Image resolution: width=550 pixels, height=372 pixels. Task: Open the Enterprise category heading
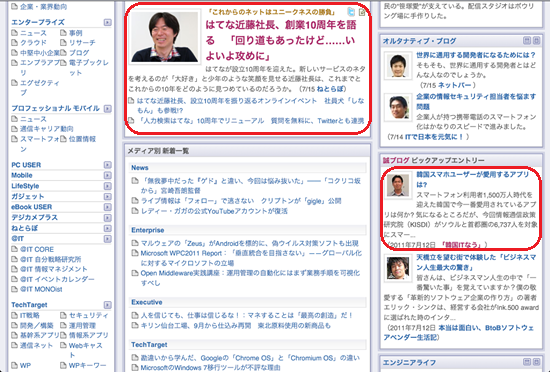click(148, 230)
